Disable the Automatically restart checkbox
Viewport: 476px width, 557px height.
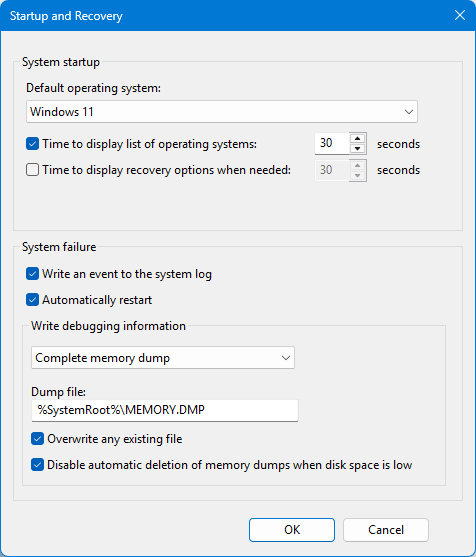[x=32, y=300]
